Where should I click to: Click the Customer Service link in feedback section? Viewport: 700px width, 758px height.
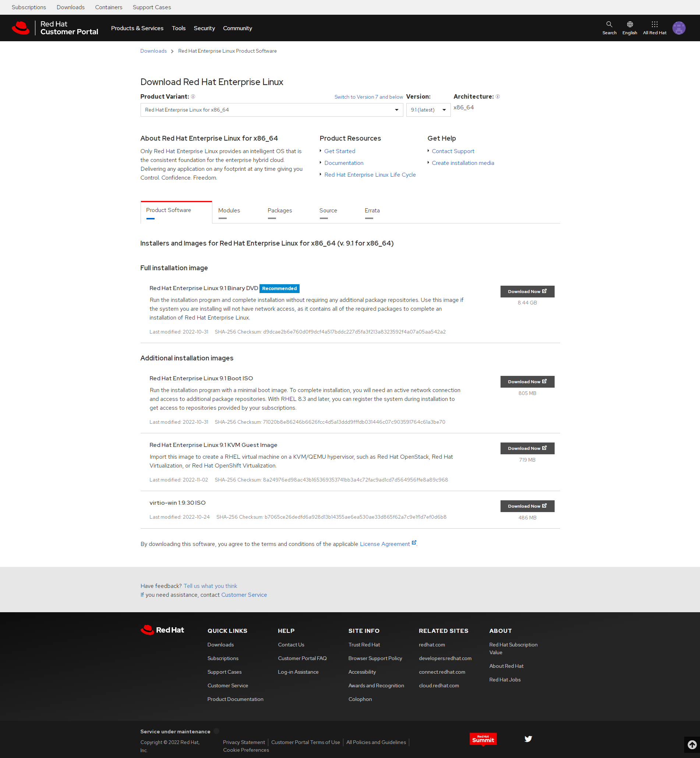click(x=244, y=595)
